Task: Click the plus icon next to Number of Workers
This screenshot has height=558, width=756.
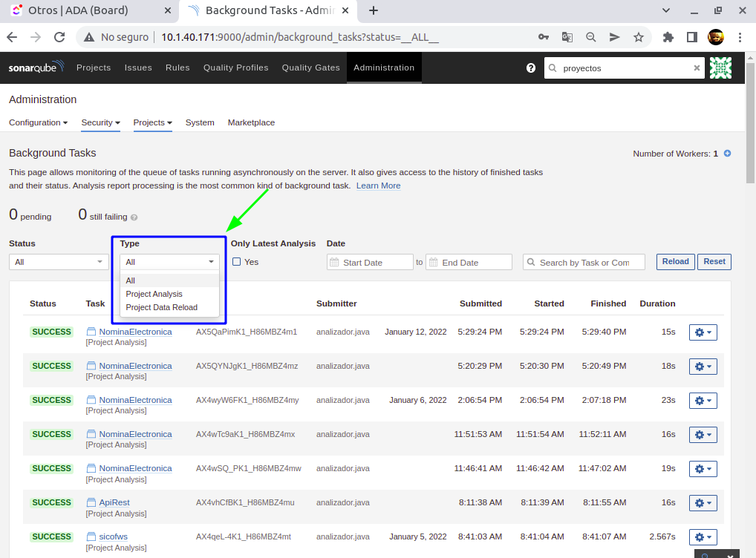Action: tap(727, 154)
